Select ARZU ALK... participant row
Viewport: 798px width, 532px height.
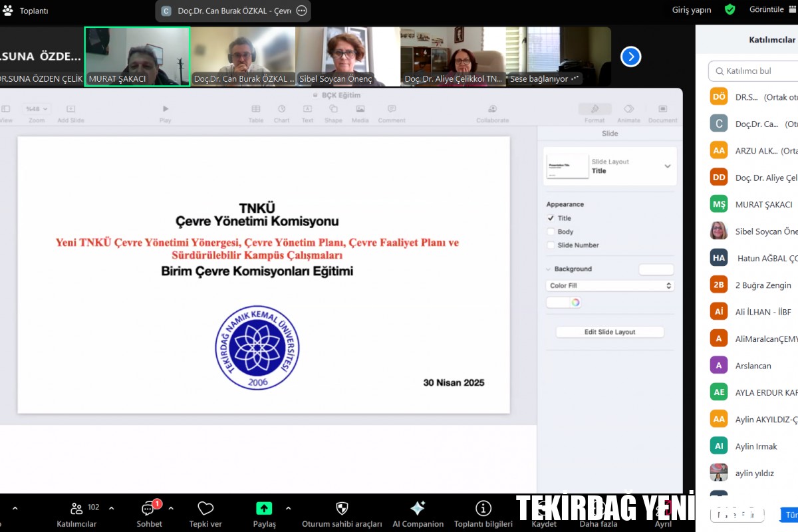click(753, 150)
